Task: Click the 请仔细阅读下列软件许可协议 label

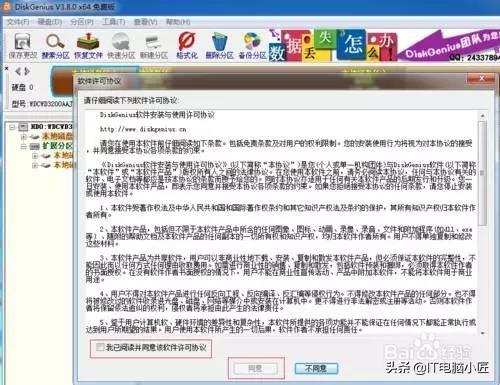Action: [x=131, y=100]
